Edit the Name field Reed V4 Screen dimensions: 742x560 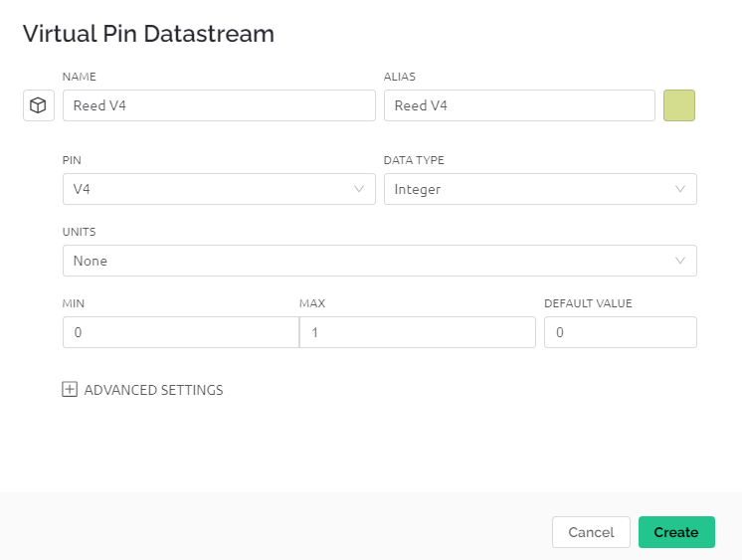coord(219,105)
